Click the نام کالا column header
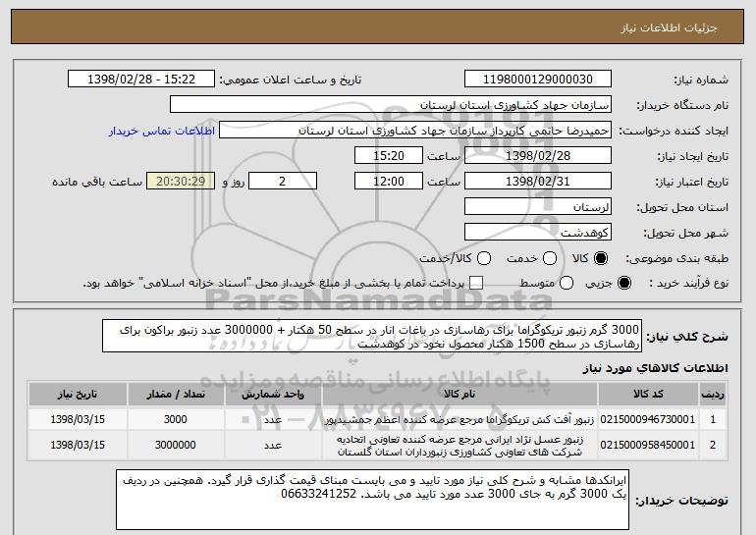 (x=459, y=395)
